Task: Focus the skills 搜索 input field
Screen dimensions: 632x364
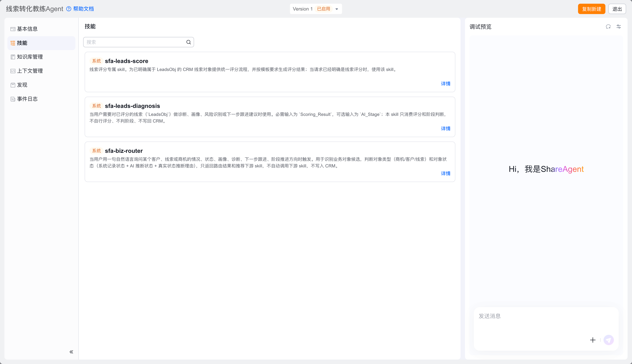Action: click(x=138, y=42)
